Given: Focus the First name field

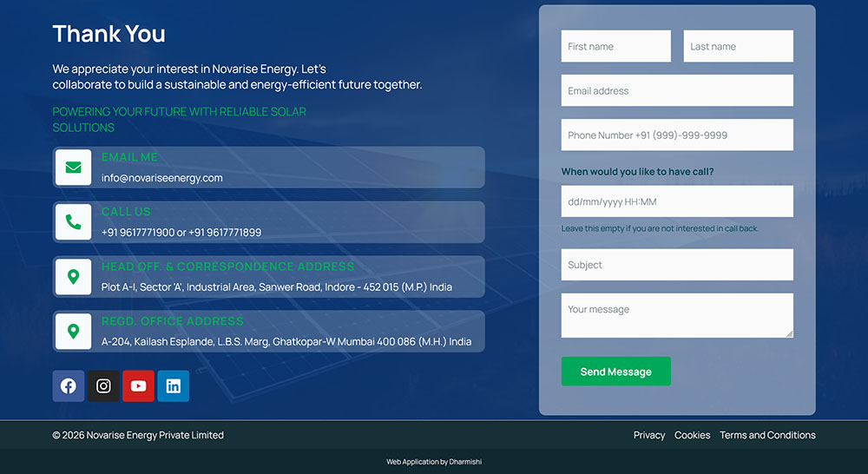Looking at the screenshot, I should (616, 46).
